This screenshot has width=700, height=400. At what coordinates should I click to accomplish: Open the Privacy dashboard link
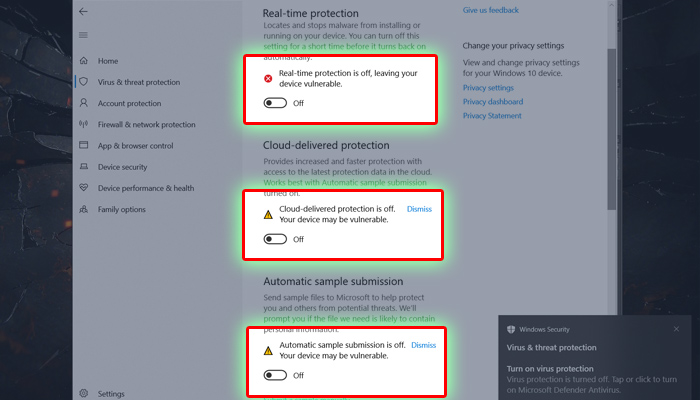tap(493, 102)
